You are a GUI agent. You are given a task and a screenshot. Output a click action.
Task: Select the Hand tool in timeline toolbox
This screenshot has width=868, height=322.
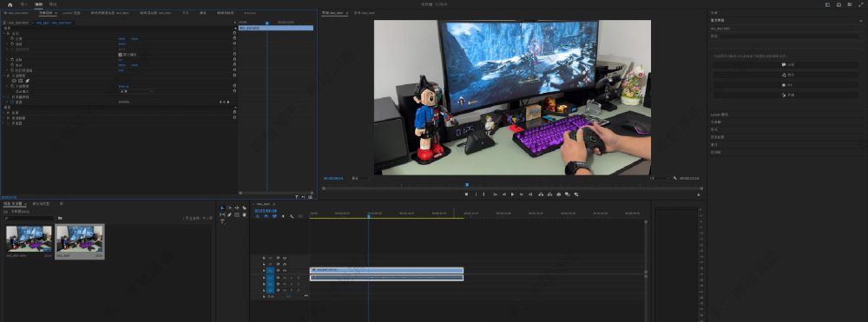click(244, 214)
